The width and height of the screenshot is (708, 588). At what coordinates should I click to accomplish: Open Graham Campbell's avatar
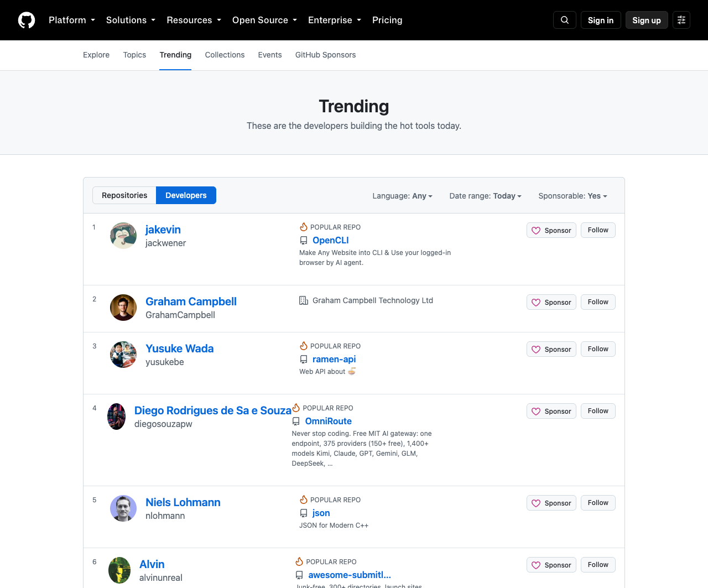(x=123, y=308)
